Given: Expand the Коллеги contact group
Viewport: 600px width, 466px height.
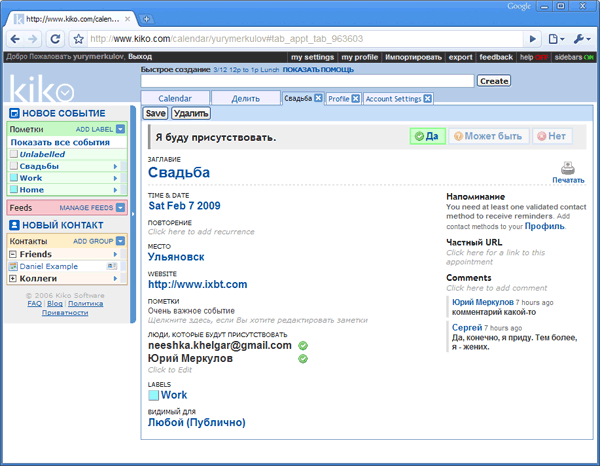Looking at the screenshot, I should click(13, 279).
